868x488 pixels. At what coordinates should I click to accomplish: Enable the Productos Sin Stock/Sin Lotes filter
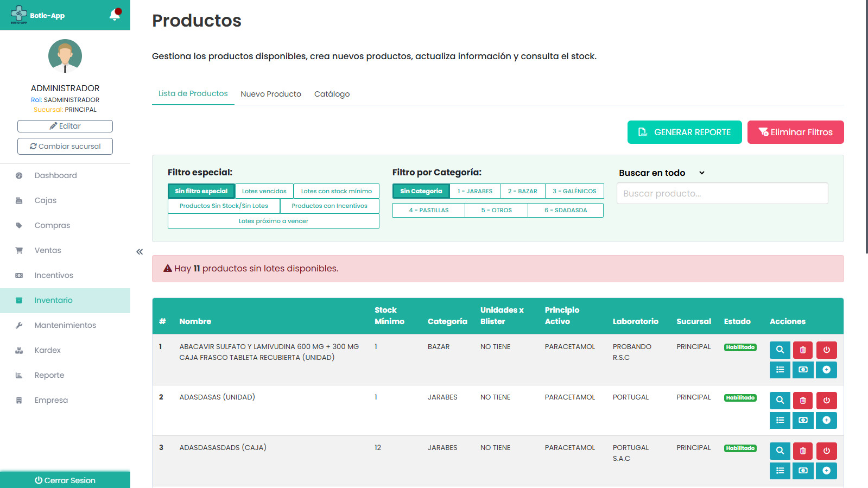pyautogui.click(x=224, y=206)
